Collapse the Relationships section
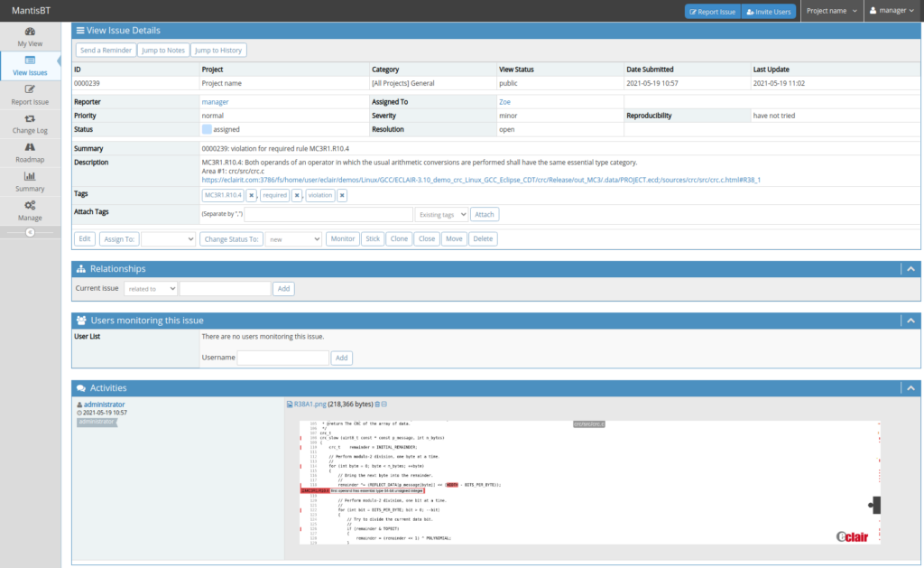Viewport: 924px width, 568px height. coord(911,269)
